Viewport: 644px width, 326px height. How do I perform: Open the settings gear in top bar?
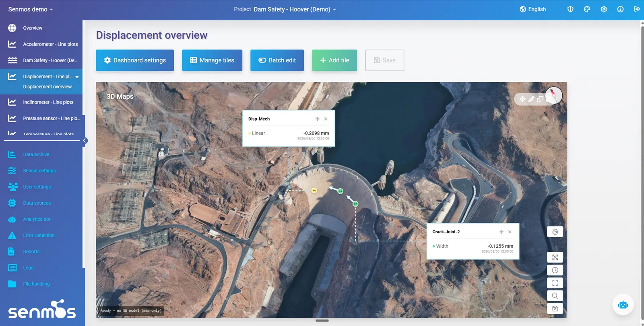[604, 9]
